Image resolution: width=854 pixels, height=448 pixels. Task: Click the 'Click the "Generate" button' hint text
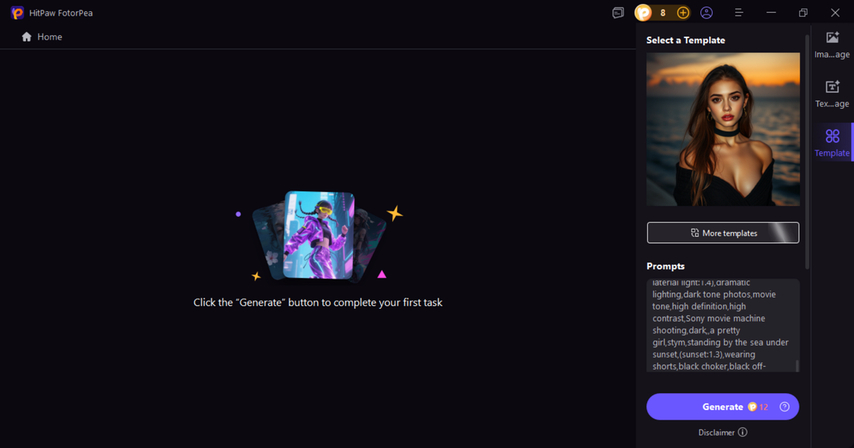(x=318, y=303)
